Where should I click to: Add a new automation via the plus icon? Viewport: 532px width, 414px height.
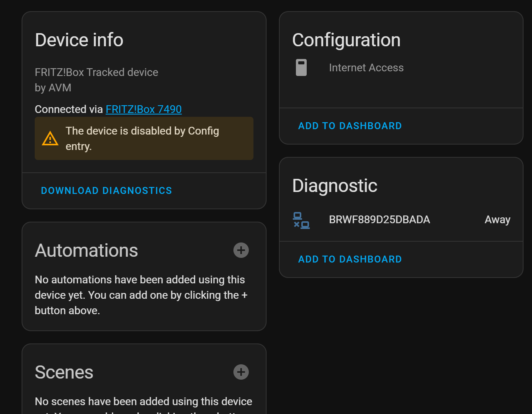(x=241, y=250)
